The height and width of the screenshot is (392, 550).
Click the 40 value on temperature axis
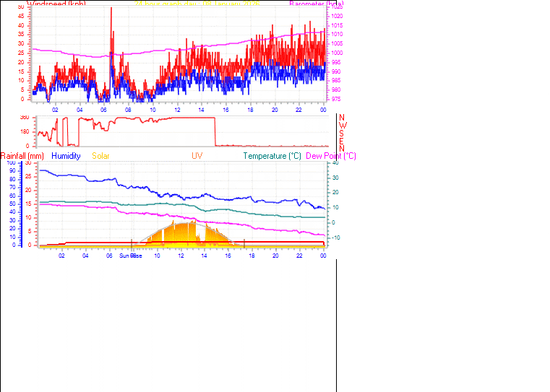point(333,163)
